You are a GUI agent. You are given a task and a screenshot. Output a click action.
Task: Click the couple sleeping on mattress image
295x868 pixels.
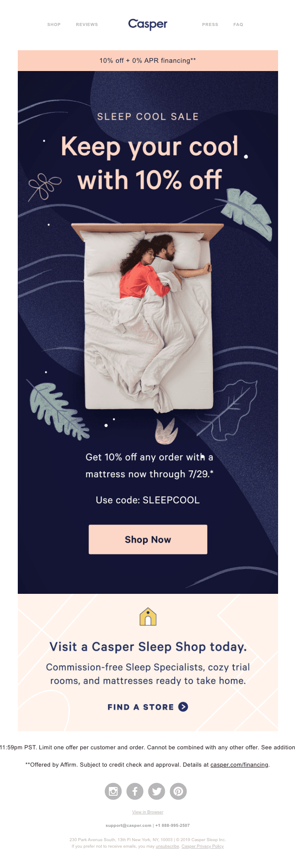(148, 316)
